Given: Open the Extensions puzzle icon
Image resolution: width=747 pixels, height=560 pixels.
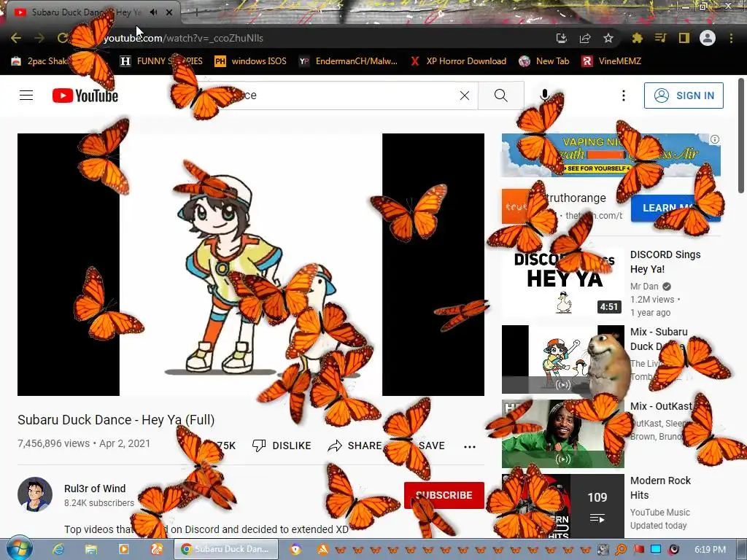Looking at the screenshot, I should click(x=637, y=38).
